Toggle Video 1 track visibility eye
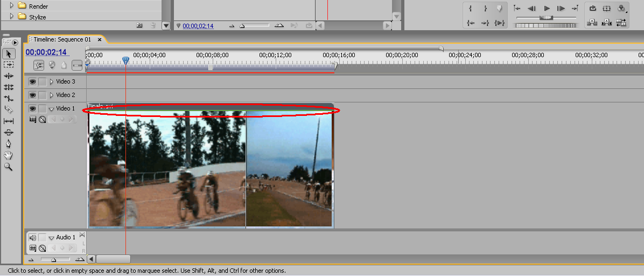 point(32,108)
